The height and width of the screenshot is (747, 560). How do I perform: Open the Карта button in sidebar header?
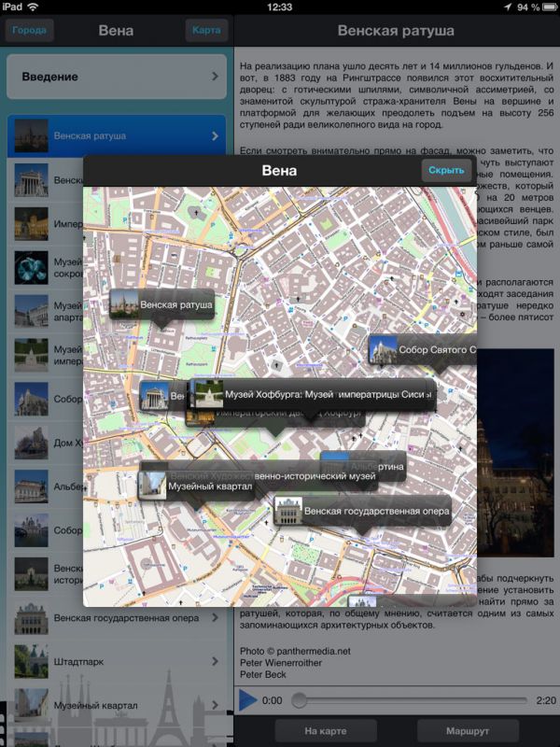click(x=206, y=31)
